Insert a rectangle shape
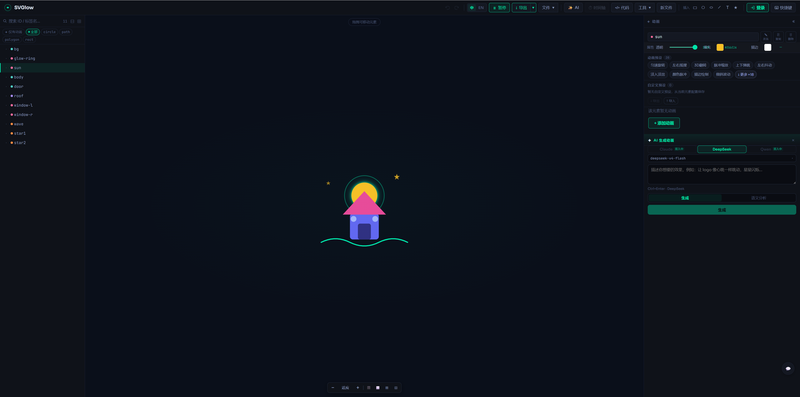The width and height of the screenshot is (800, 397). [695, 8]
